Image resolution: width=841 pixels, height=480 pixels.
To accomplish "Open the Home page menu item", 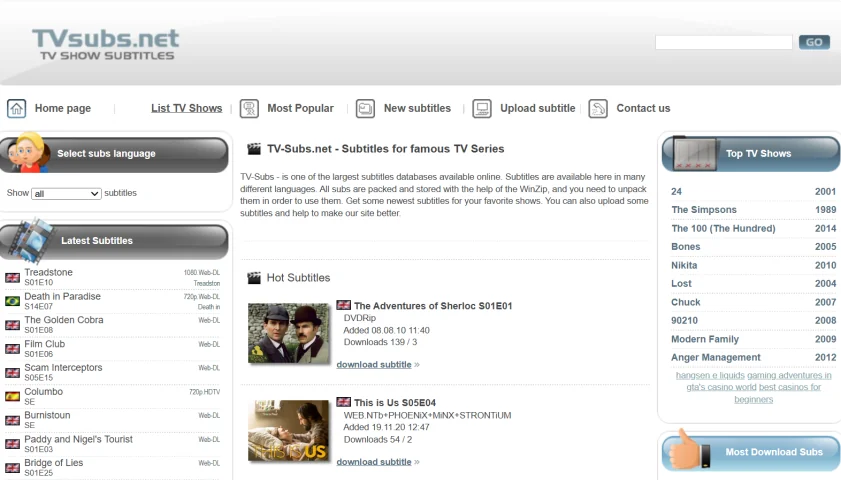I will [x=63, y=108].
